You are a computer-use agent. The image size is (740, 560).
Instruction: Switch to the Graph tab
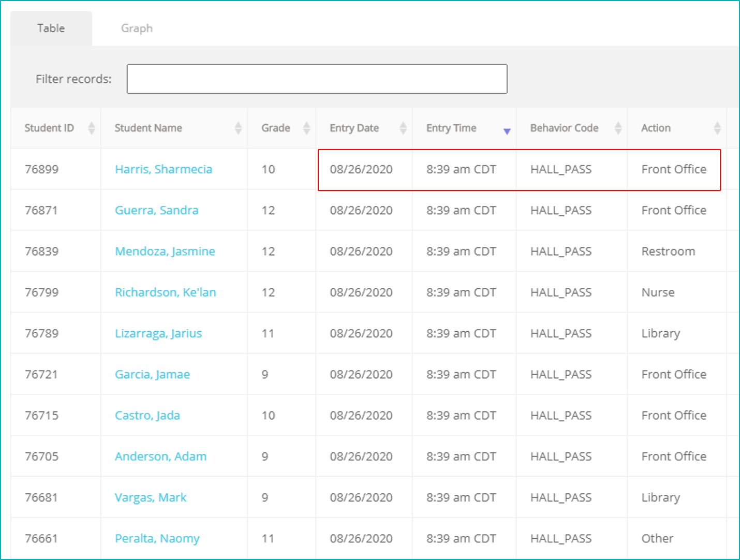click(137, 28)
